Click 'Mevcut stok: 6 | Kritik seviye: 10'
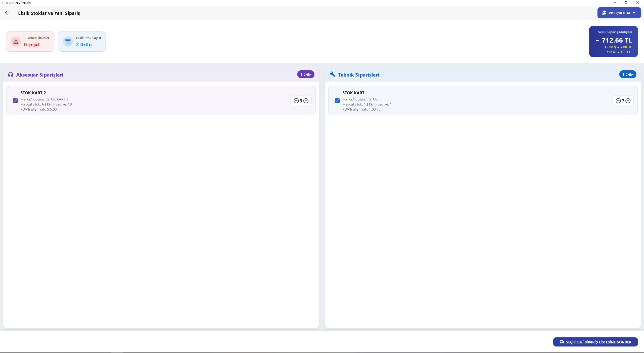This screenshot has height=353, width=644. point(46,104)
